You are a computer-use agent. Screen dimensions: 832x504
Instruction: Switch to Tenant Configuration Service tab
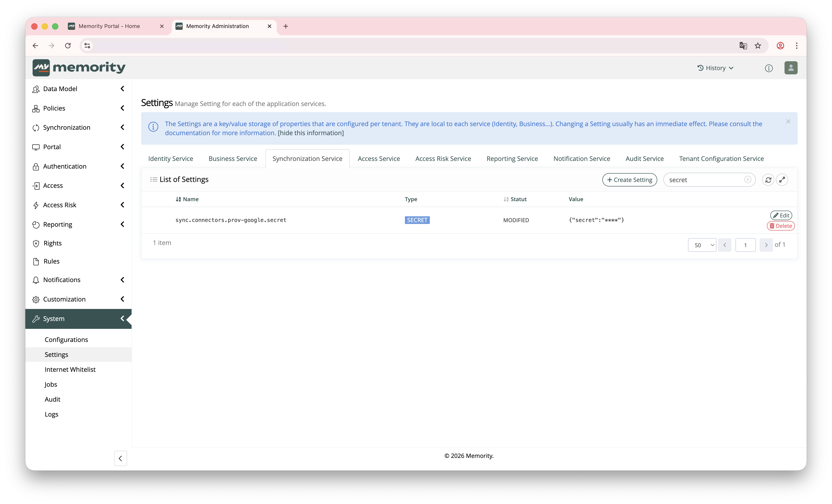721,159
